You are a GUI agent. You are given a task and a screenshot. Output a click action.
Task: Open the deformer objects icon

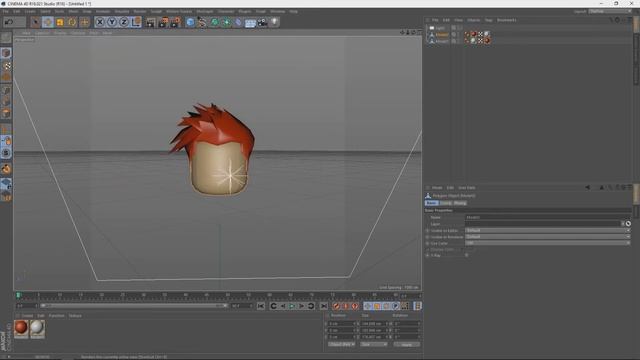coord(238,22)
